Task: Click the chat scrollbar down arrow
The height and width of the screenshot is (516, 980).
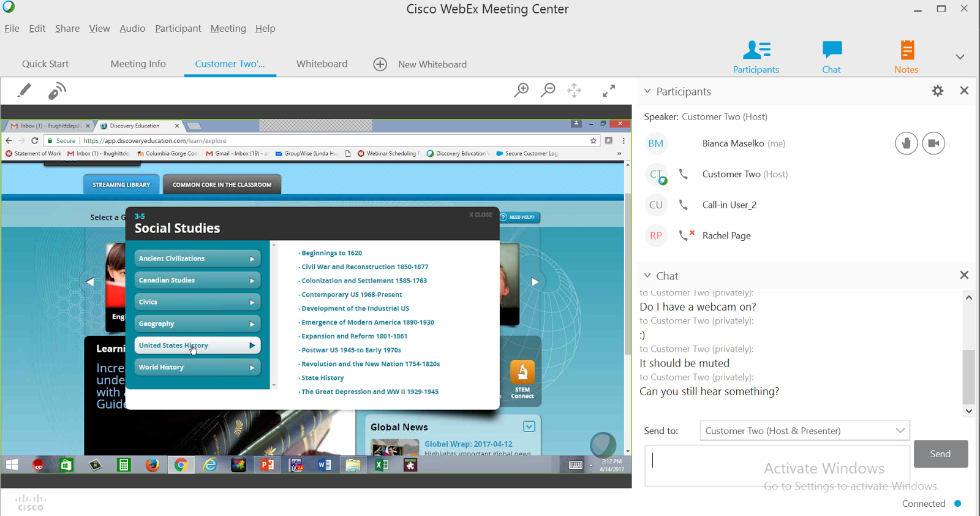Action: tap(969, 411)
